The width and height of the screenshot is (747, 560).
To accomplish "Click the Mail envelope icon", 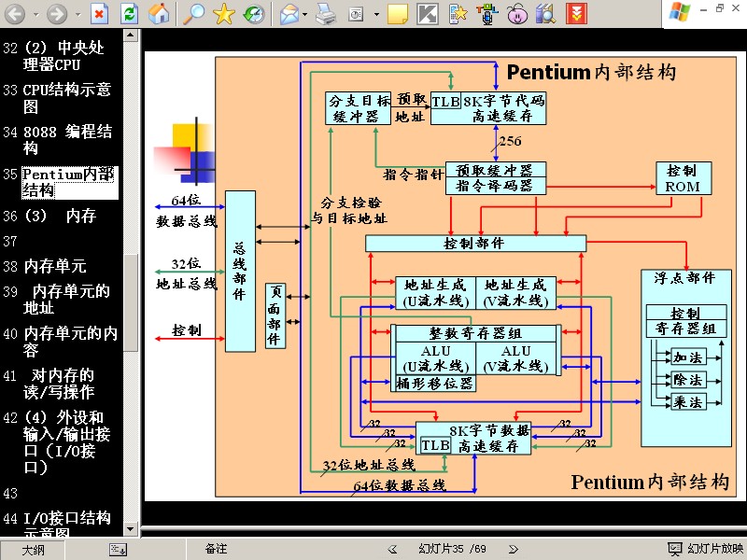I will 289,14.
